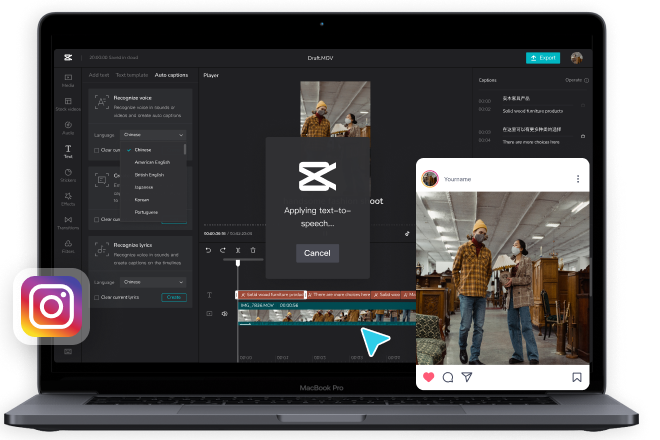Toggle clear current captions under Recognize voice

(97, 150)
